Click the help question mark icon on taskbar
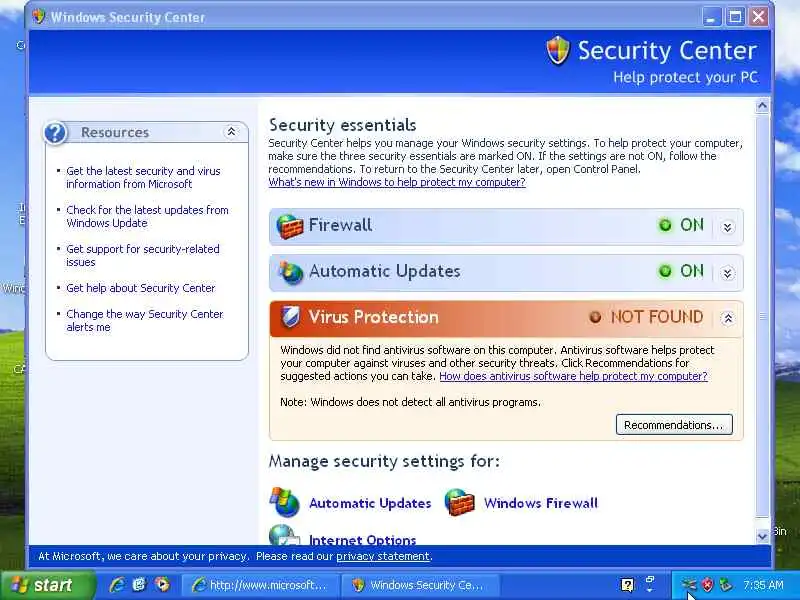The image size is (800, 600). click(628, 585)
